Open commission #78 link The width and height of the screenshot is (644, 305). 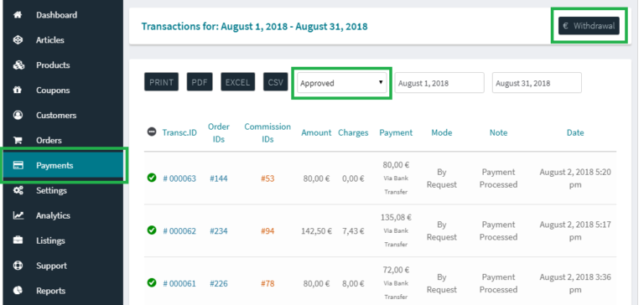pos(267,284)
